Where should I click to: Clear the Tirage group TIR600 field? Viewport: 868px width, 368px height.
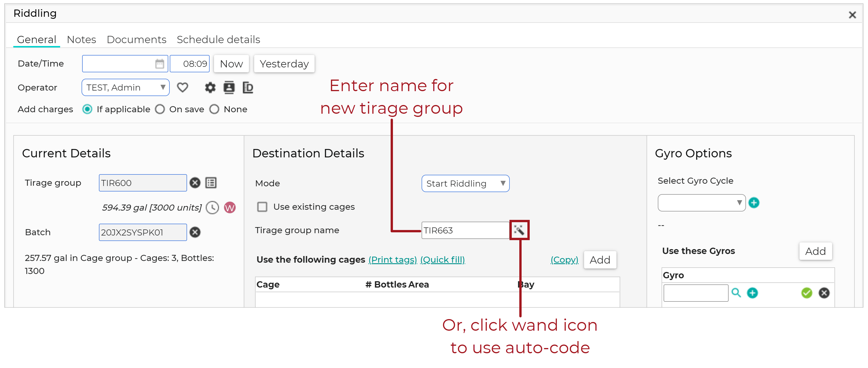[x=195, y=183]
